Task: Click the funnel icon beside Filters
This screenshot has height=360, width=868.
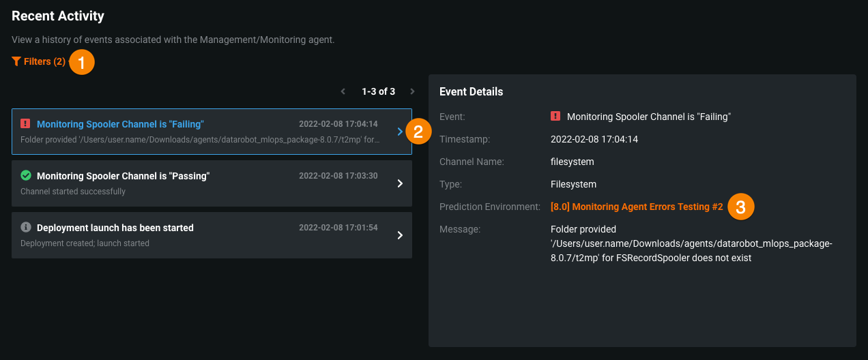Action: (16, 61)
